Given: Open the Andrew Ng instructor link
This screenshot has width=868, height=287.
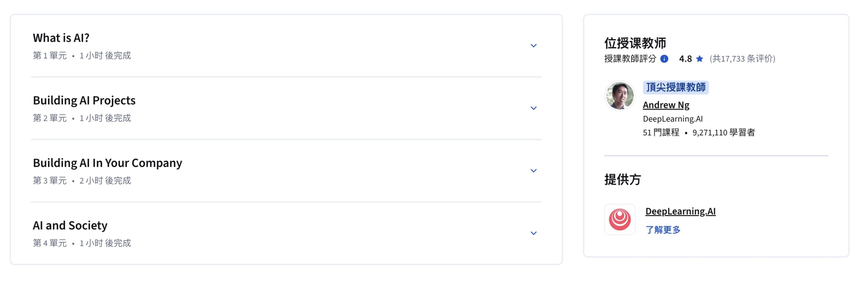Looking at the screenshot, I should point(666,105).
